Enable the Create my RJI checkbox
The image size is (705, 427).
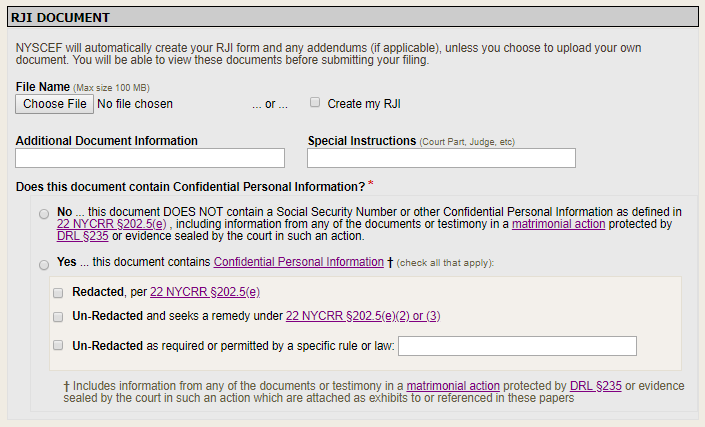click(315, 103)
